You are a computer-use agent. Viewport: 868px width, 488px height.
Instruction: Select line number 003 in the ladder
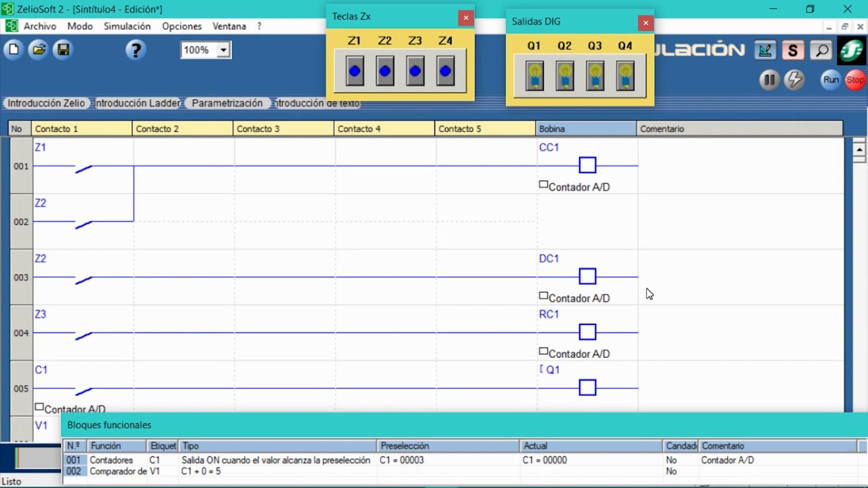21,277
